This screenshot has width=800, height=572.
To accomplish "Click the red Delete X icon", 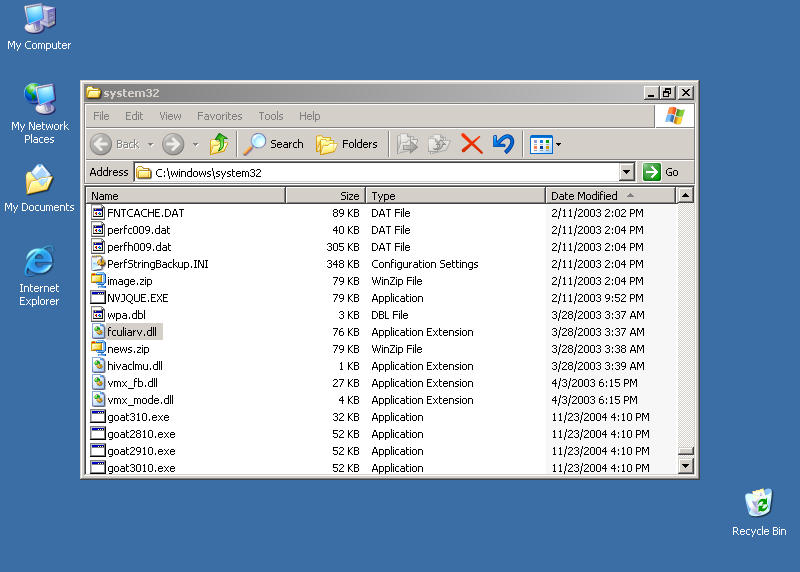I will click(x=471, y=144).
